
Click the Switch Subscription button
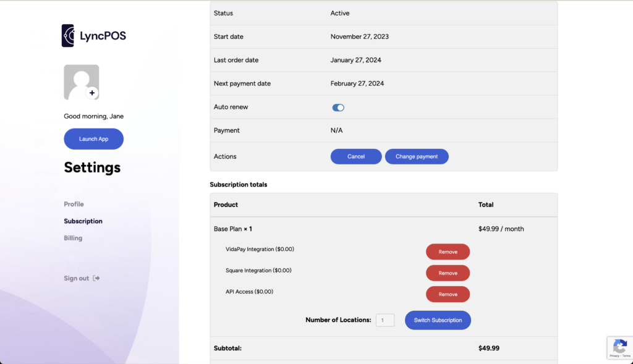coord(438,320)
